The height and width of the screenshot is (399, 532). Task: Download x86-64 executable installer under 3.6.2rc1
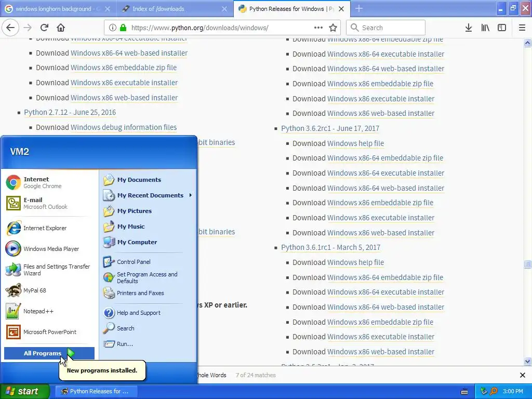(x=386, y=173)
